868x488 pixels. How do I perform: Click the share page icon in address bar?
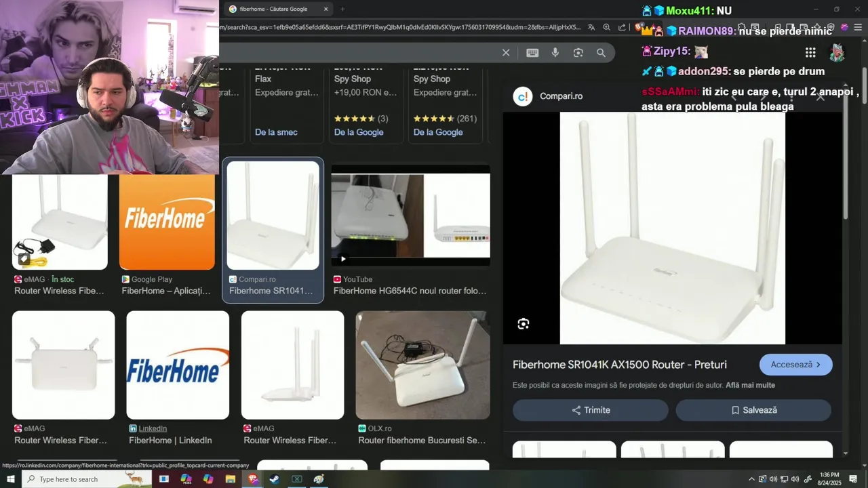pos(622,27)
